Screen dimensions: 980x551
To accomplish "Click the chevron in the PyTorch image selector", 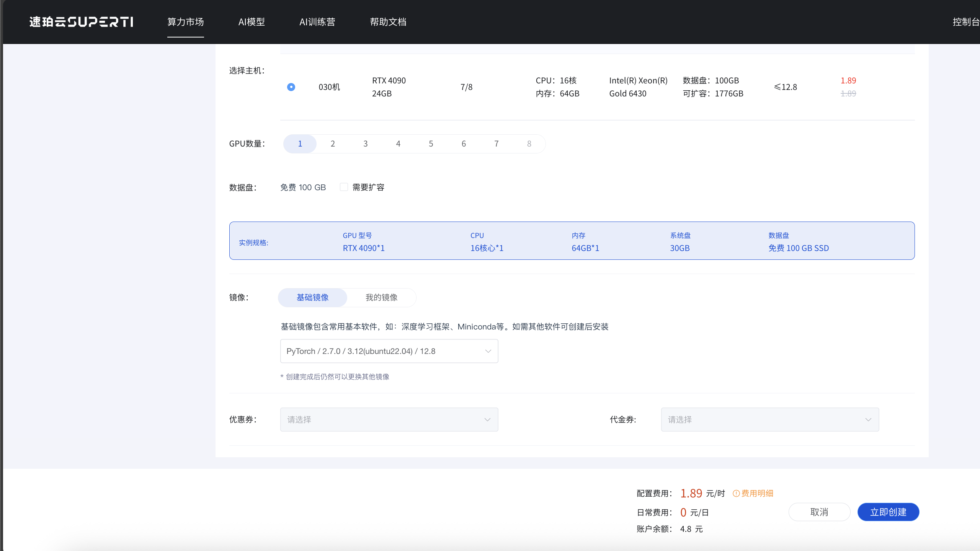I will click(x=488, y=351).
